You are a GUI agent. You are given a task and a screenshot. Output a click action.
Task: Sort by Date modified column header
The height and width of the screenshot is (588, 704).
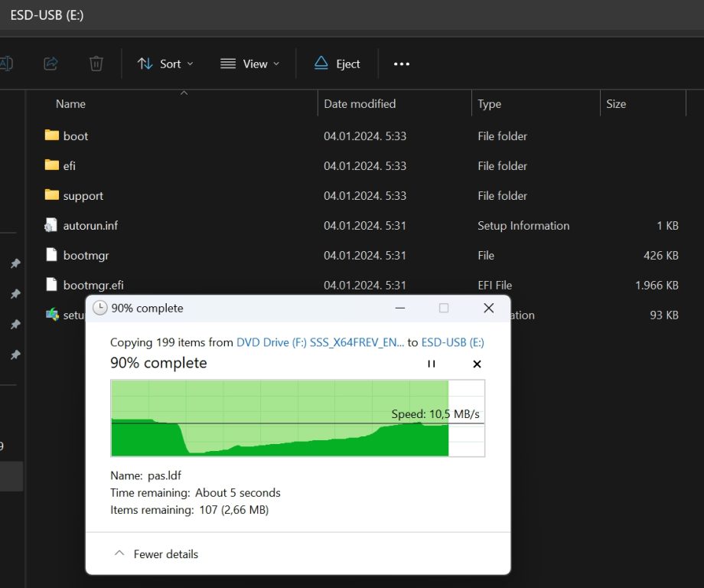click(x=360, y=104)
